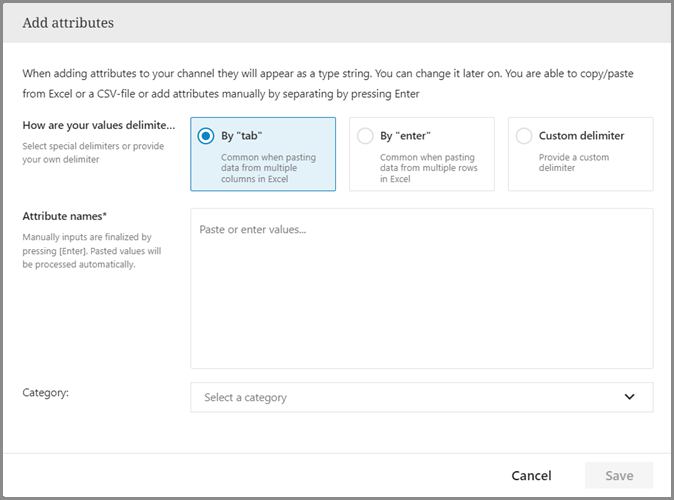
Task: Click the "Attribute names*" label
Action: (65, 216)
